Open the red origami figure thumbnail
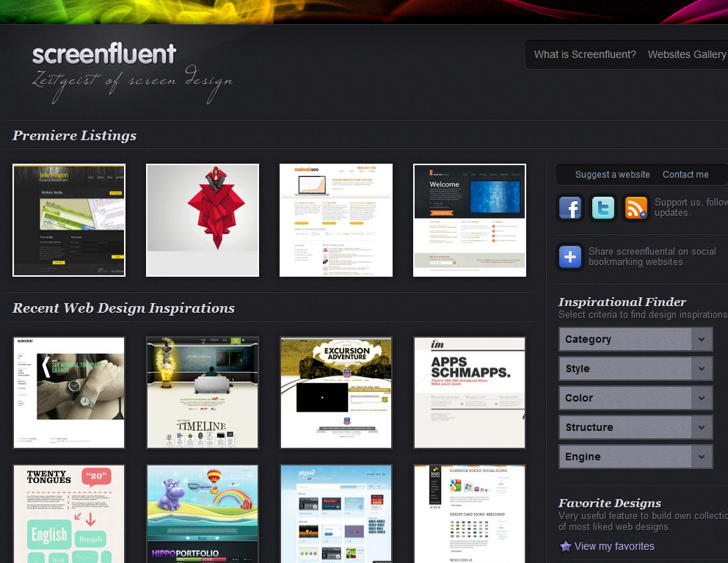728x563 pixels. pyautogui.click(x=203, y=220)
